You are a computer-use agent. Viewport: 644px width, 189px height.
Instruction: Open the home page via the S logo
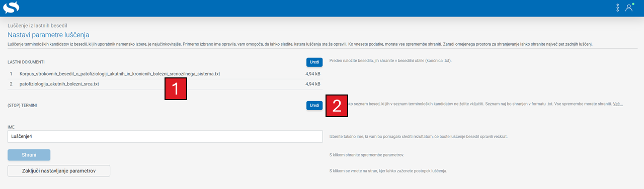pos(11,8)
